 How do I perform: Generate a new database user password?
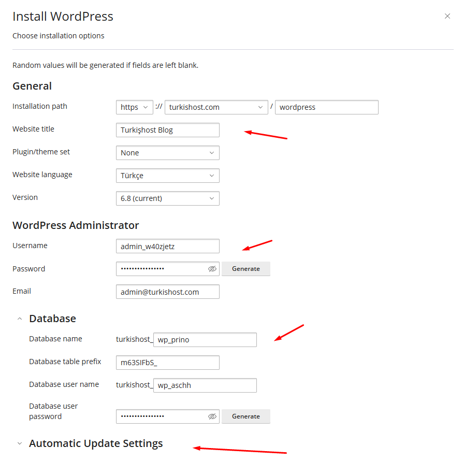(246, 416)
